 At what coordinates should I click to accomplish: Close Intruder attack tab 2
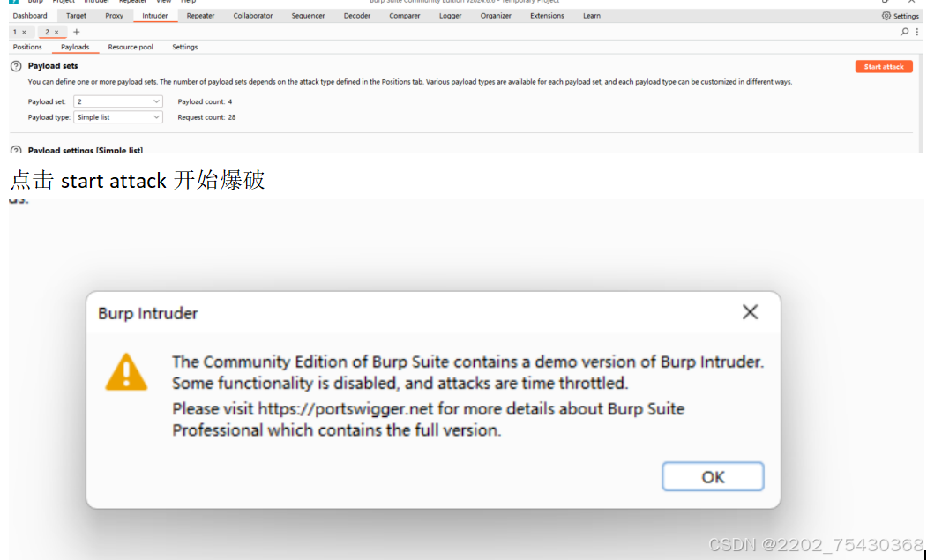(56, 33)
